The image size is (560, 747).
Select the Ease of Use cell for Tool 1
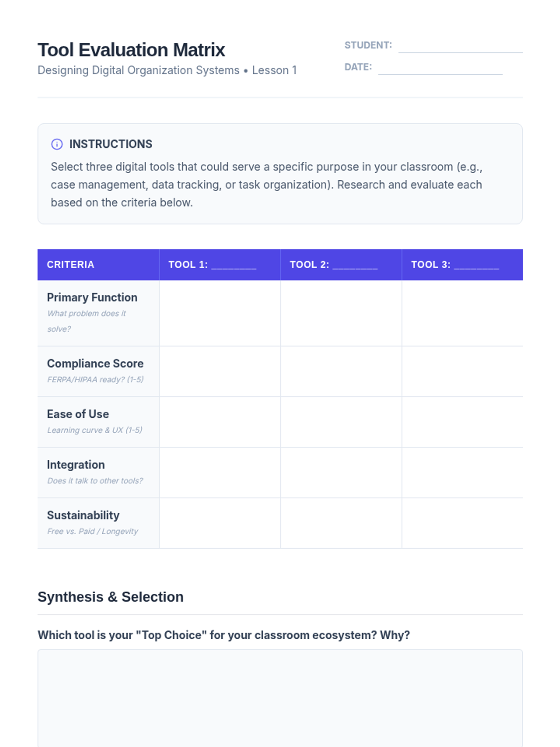point(220,422)
